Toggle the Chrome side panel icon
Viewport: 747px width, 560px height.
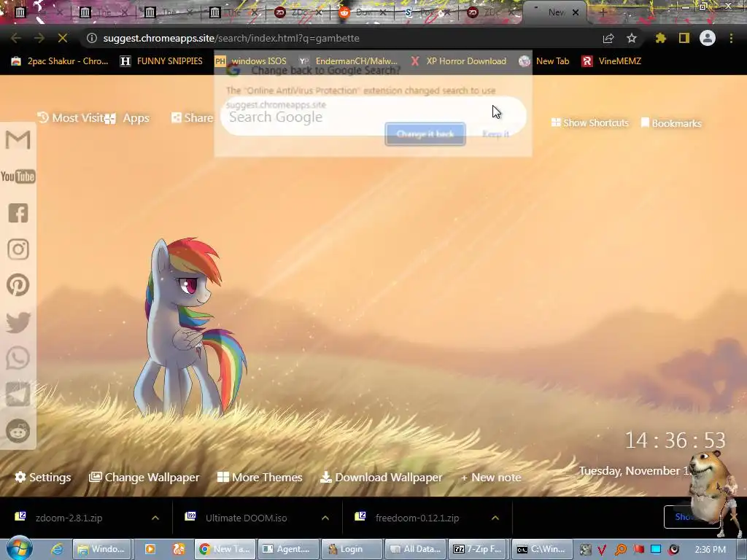(x=684, y=38)
